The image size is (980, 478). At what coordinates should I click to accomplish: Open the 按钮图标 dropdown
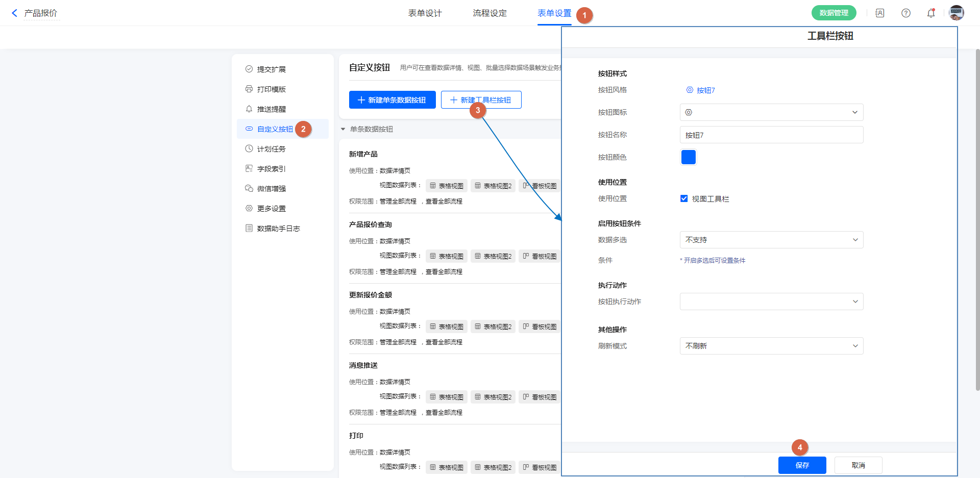[771, 112]
